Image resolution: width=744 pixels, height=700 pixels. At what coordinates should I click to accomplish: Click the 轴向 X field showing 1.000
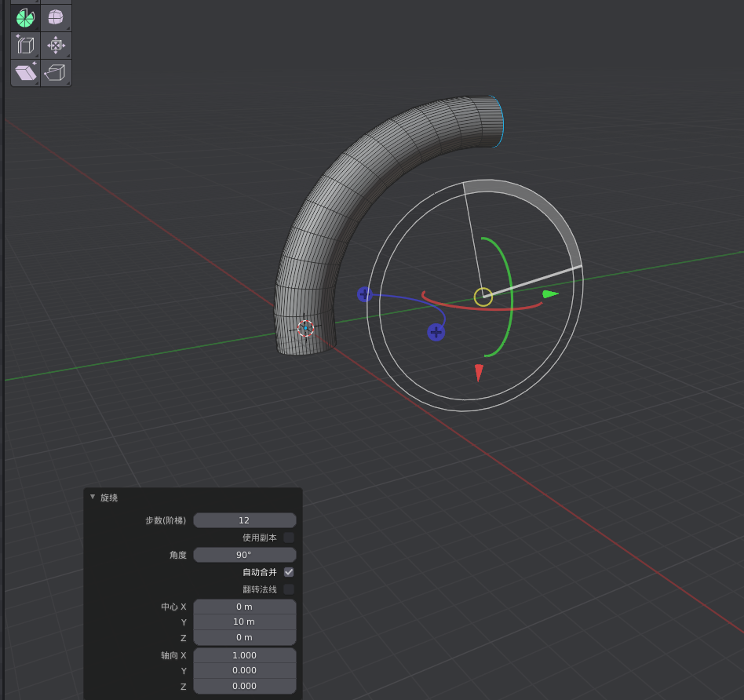pyautogui.click(x=244, y=655)
